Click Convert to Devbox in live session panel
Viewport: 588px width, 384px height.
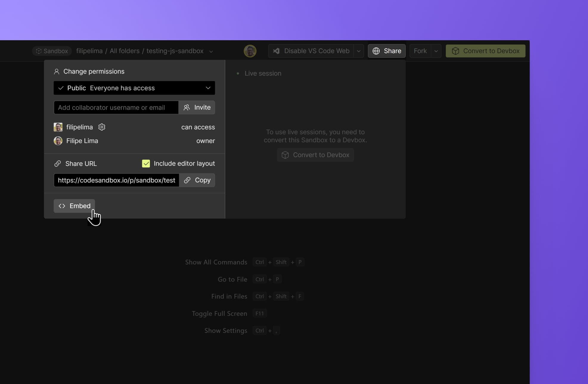315,155
